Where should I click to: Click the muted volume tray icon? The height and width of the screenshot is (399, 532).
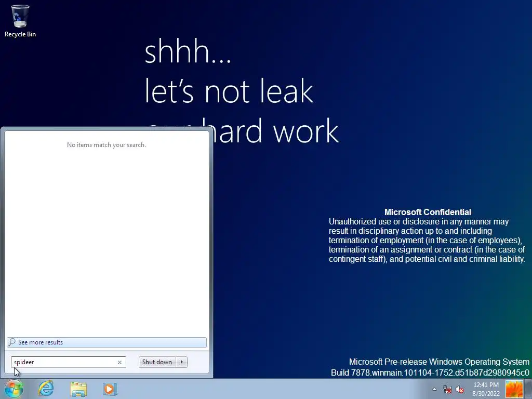(460, 389)
